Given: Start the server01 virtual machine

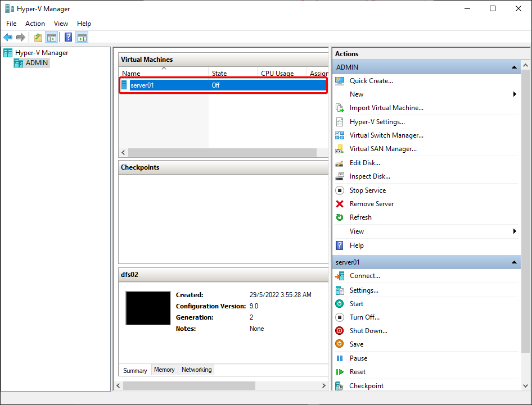Looking at the screenshot, I should tap(356, 304).
